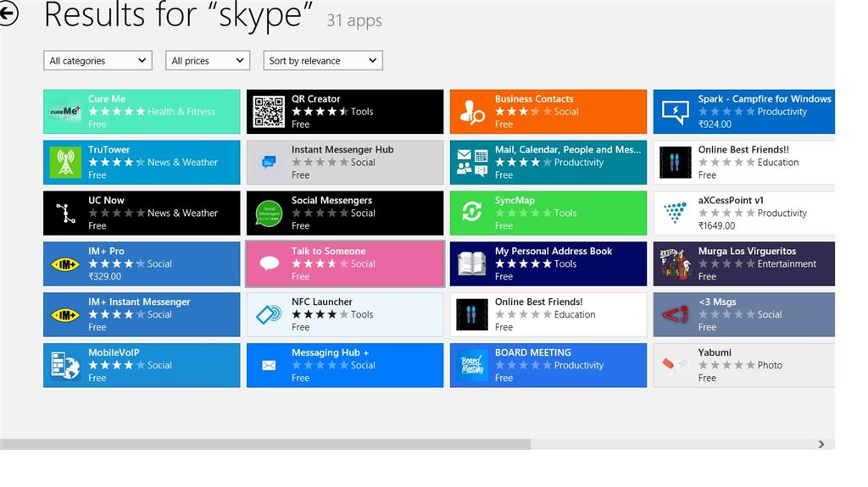The image size is (868, 487).
Task: Click the Mail, Calendar, People icon
Action: (x=471, y=162)
